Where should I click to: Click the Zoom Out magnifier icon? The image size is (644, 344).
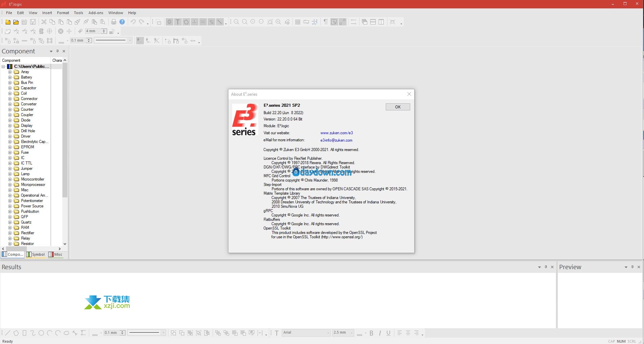245,22
